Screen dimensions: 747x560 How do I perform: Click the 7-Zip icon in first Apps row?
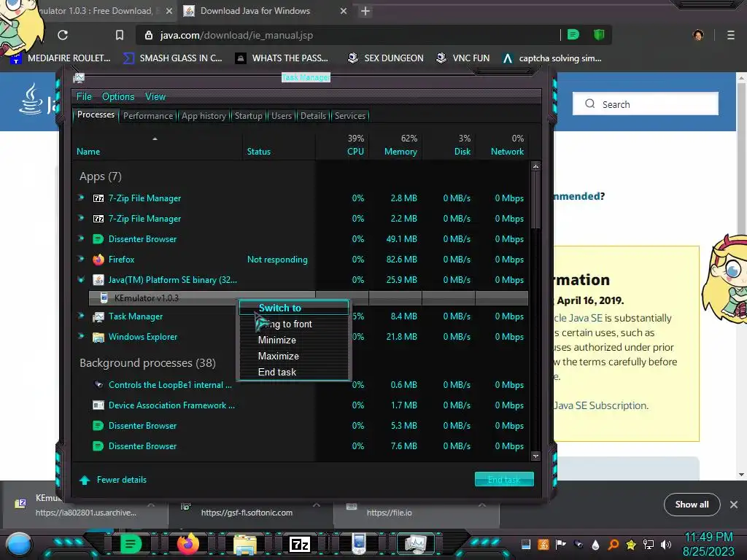click(98, 198)
